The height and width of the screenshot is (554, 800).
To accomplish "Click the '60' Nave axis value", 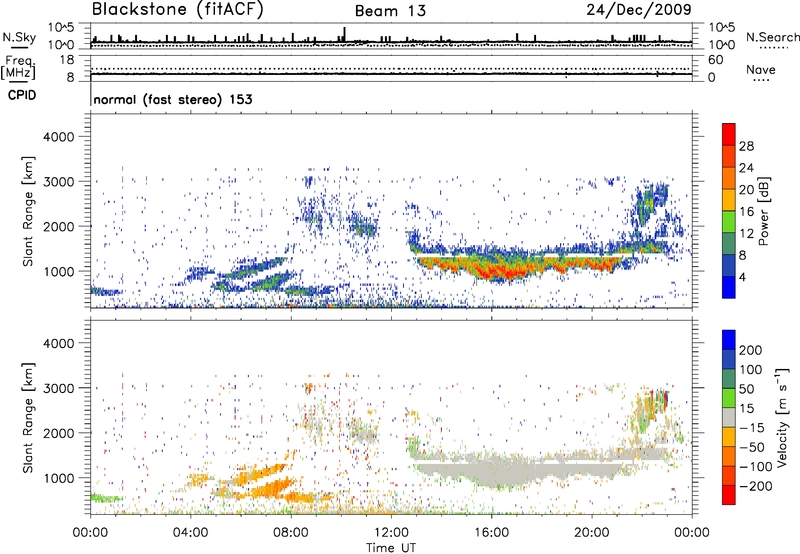I will tap(715, 60).
